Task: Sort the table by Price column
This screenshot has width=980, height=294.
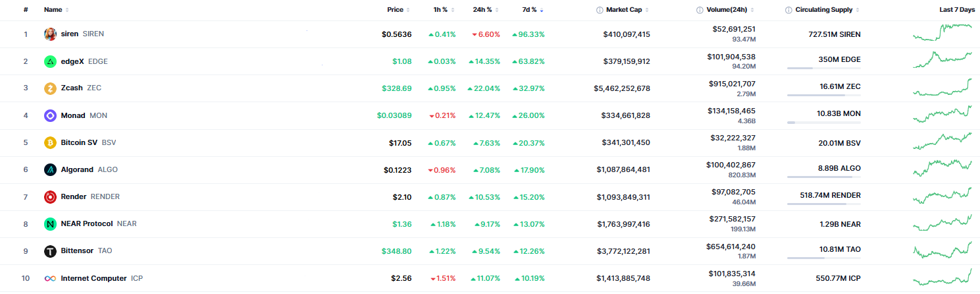Action: click(396, 10)
